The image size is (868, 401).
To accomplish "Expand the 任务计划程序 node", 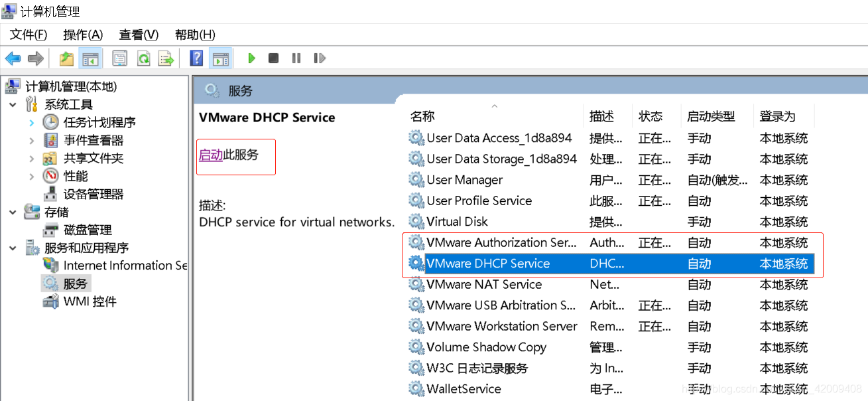I will coord(31,123).
